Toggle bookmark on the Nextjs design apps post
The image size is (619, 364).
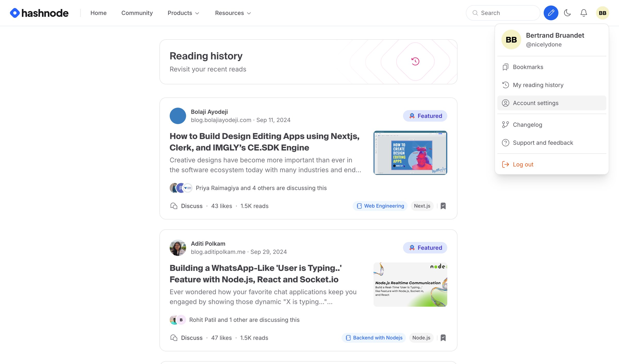tap(443, 206)
